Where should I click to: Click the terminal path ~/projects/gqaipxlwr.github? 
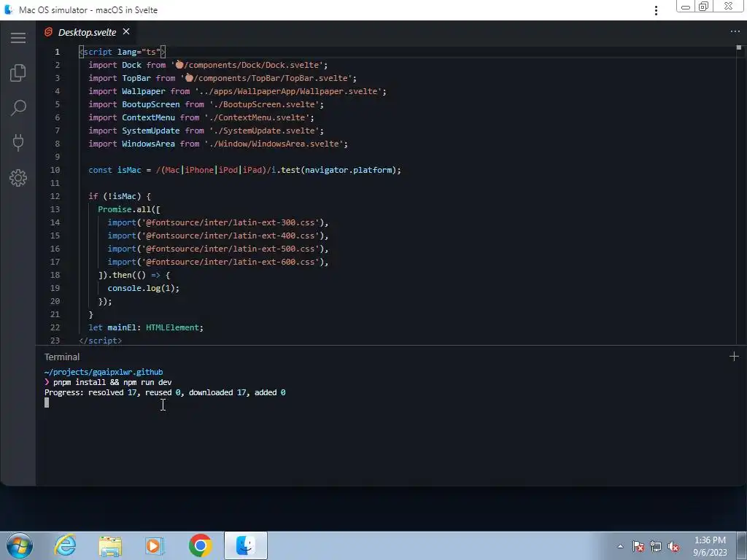104,372
